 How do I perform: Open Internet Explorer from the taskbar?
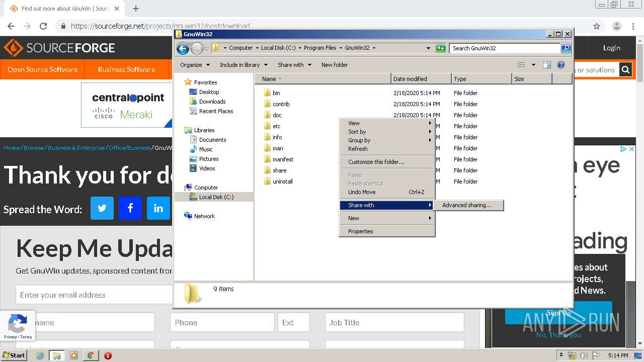tap(40, 355)
